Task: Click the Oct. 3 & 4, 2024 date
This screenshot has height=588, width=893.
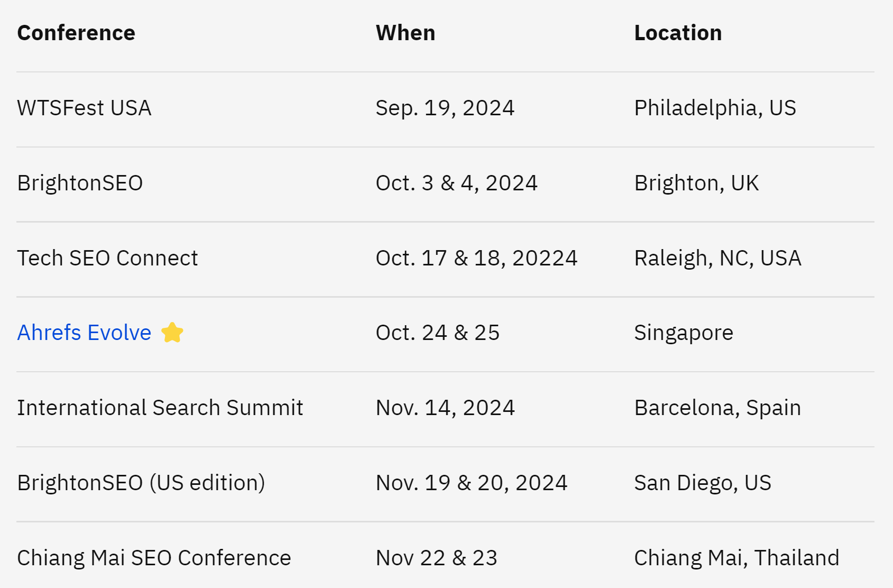Action: (456, 183)
